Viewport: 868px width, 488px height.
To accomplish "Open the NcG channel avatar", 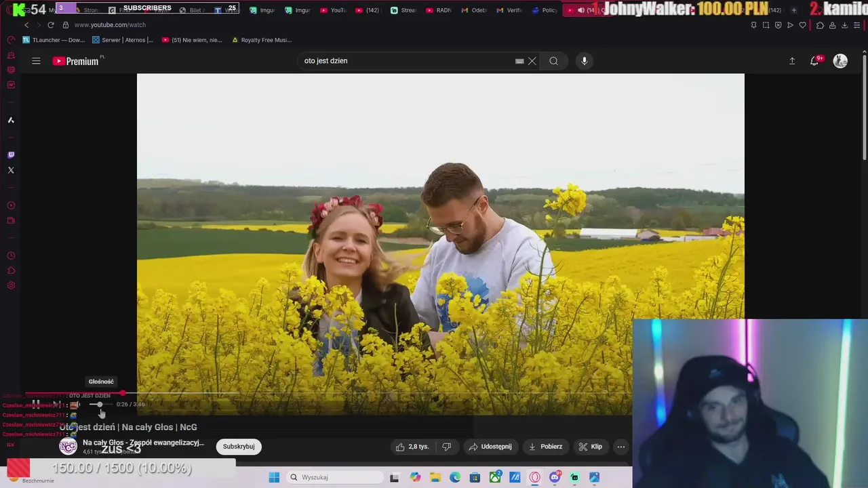I will 68,447.
